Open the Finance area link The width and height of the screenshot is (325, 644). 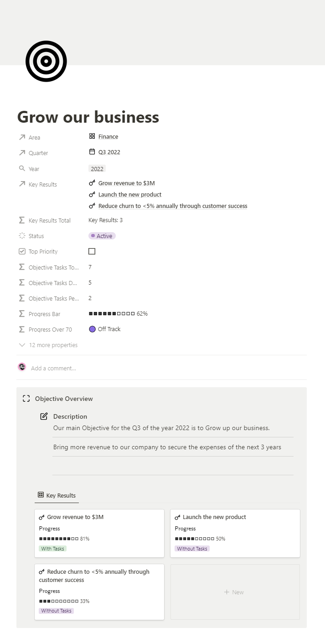point(108,136)
